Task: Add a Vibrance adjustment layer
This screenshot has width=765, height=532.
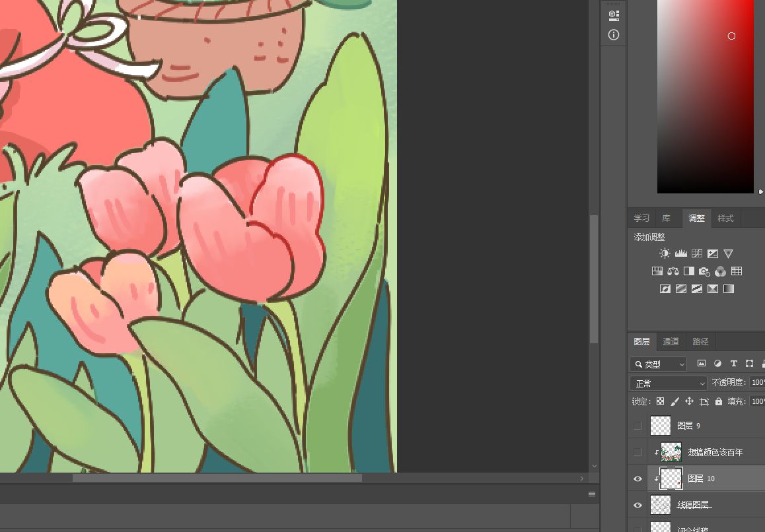Action: [729, 253]
